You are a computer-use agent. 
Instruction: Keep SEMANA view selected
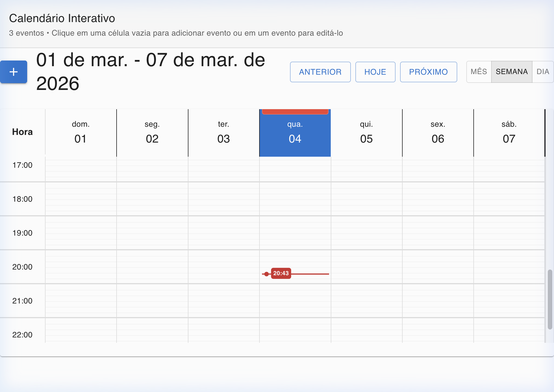tap(511, 72)
